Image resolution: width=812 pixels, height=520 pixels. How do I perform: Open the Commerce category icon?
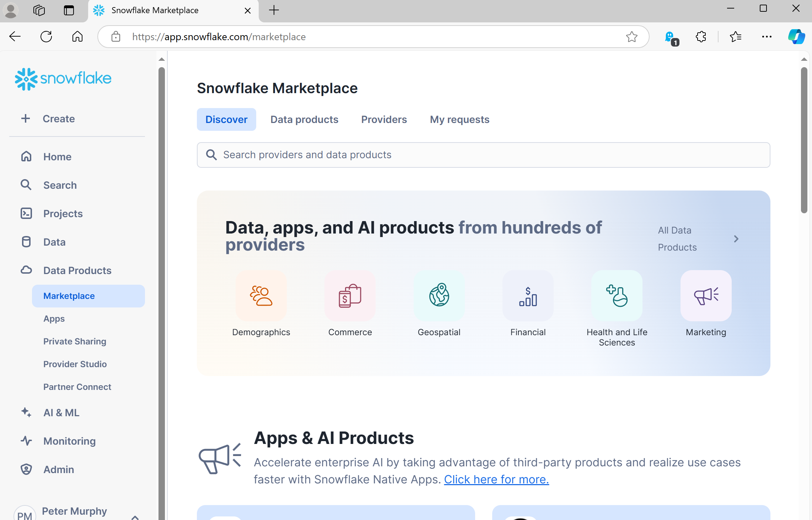pyautogui.click(x=350, y=296)
